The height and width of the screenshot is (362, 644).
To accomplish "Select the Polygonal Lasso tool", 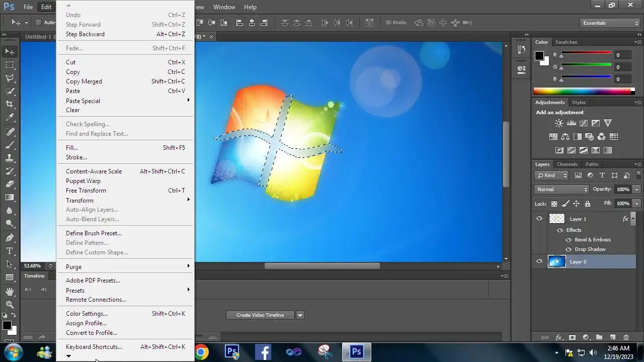I will tap(10, 78).
